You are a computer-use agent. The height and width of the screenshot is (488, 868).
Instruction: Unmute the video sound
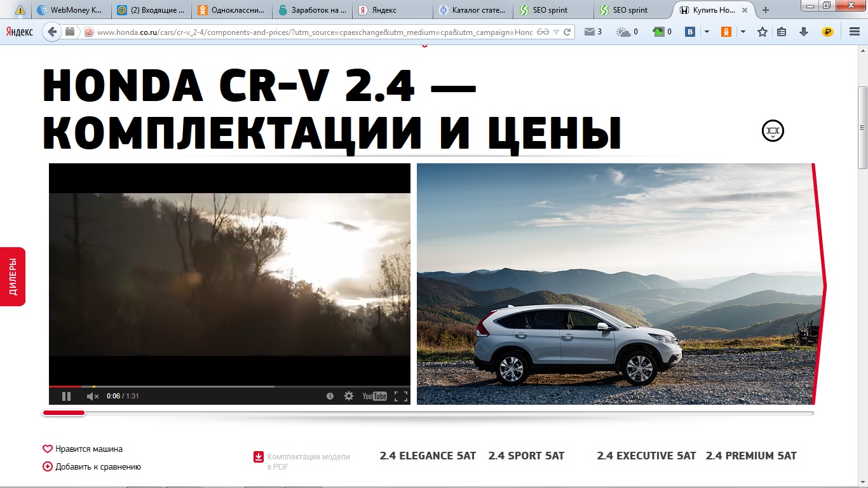93,396
